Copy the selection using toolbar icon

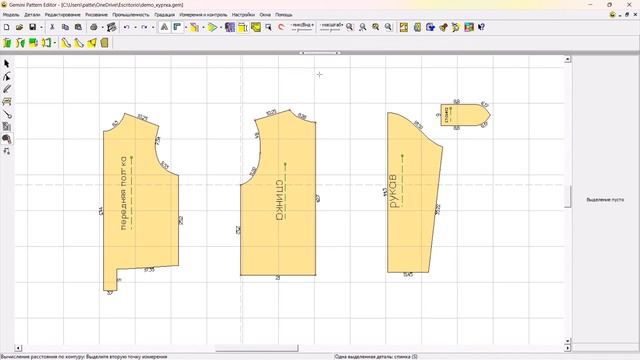(x=65, y=27)
